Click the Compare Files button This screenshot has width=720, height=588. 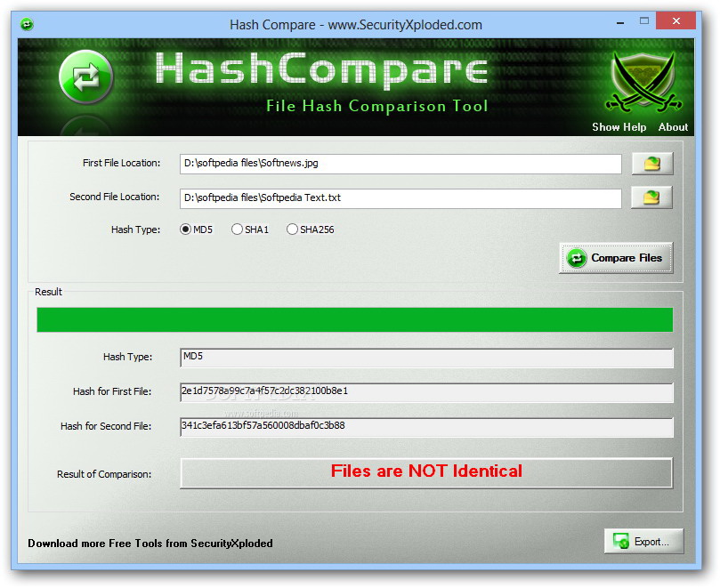point(616,258)
